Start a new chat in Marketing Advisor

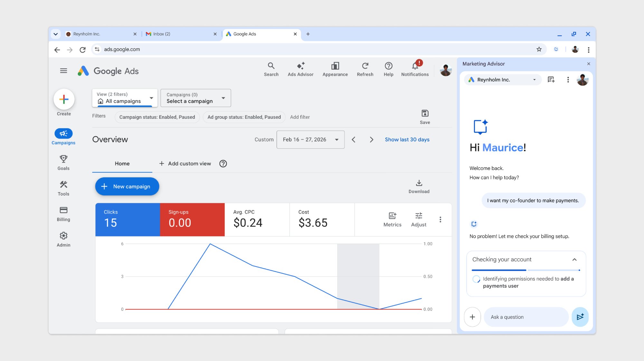point(551,80)
